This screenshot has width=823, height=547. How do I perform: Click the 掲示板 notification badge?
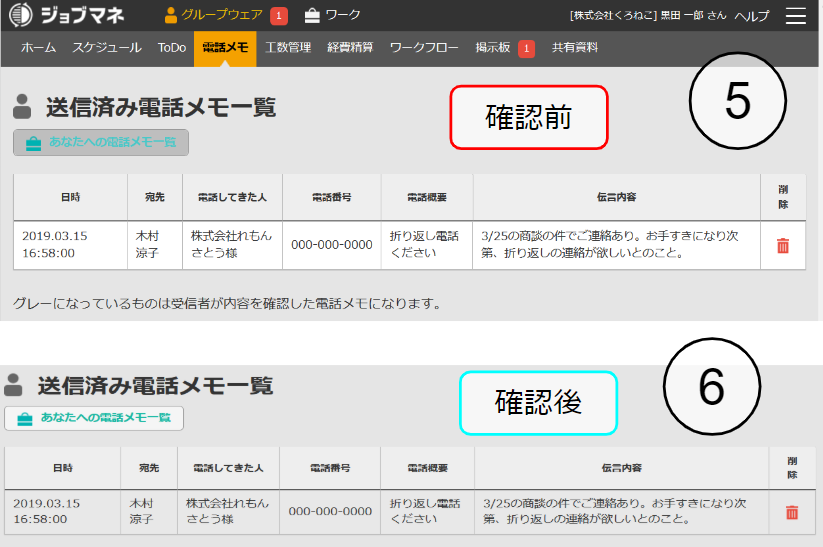526,49
